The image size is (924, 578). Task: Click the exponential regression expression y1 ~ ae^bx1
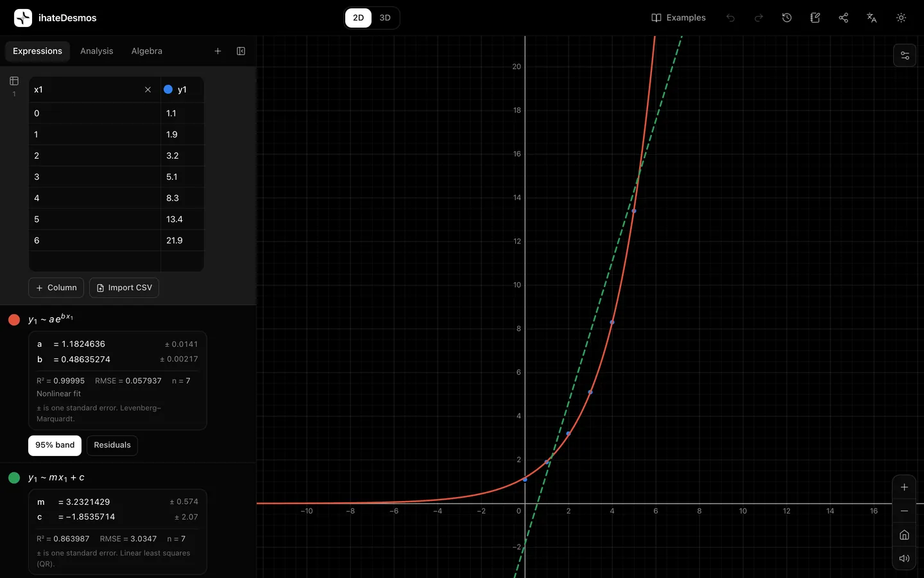pyautogui.click(x=51, y=319)
